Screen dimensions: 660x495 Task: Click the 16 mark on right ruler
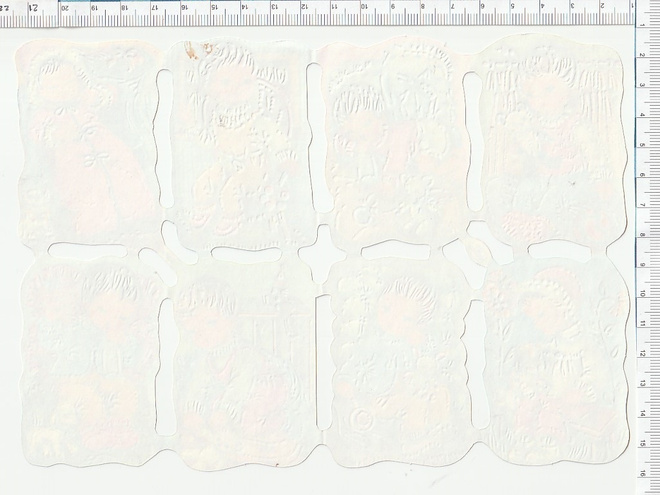[x=642, y=474]
